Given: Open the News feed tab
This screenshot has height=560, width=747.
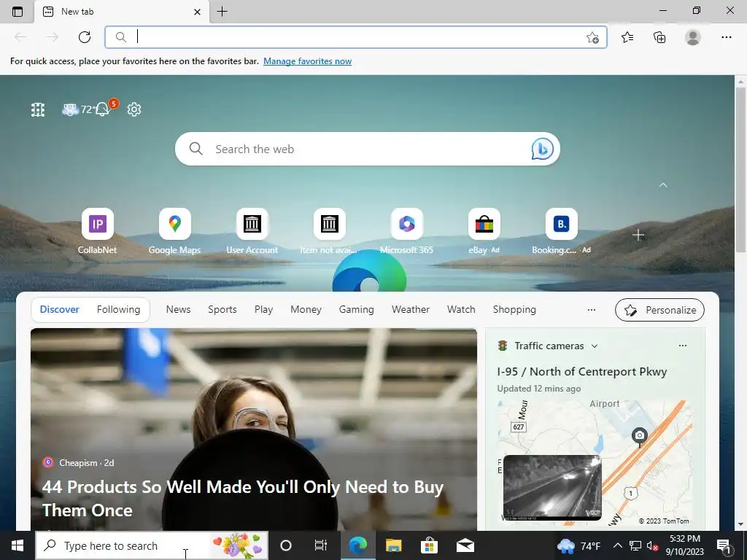Looking at the screenshot, I should (178, 309).
